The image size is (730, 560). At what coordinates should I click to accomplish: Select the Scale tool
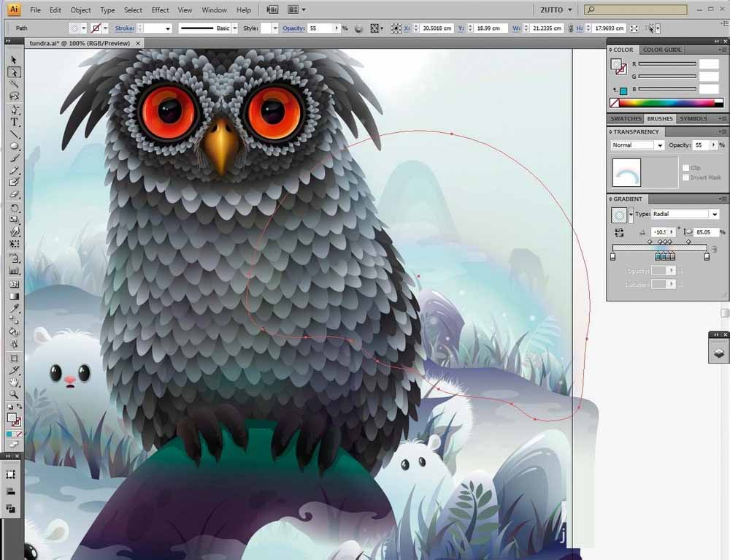pos(14,220)
